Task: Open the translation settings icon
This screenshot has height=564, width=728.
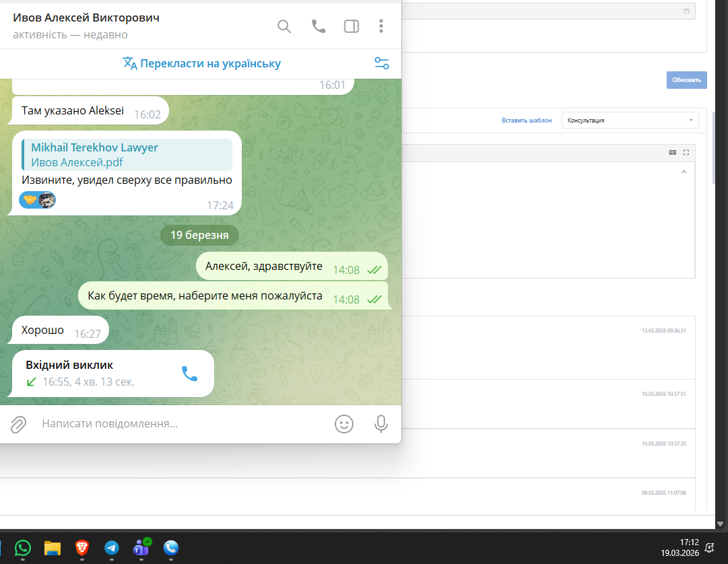Action: click(x=382, y=63)
